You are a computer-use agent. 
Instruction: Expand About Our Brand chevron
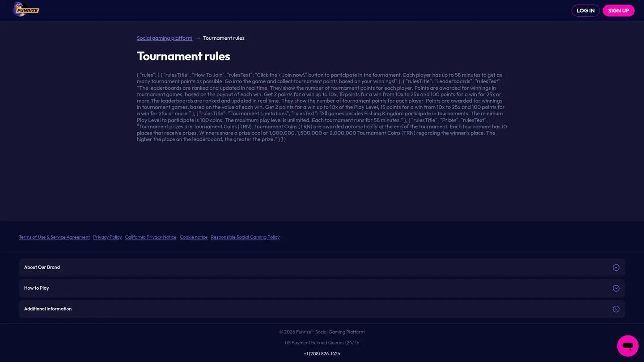pyautogui.click(x=616, y=267)
